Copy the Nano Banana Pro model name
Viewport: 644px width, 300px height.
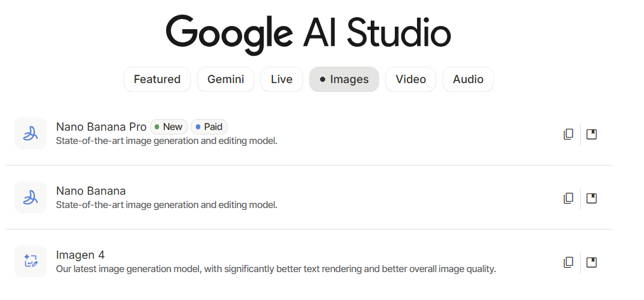coord(568,134)
